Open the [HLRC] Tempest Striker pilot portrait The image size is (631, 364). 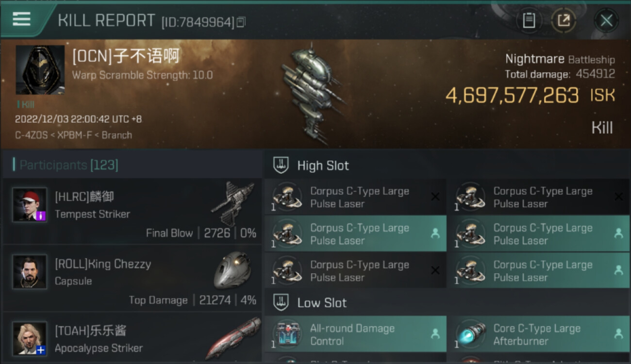click(x=30, y=204)
